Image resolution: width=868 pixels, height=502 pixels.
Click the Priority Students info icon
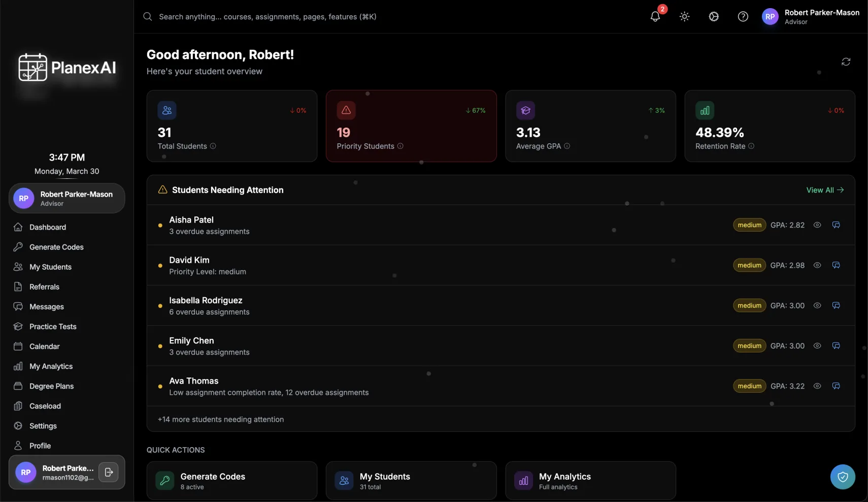point(400,146)
